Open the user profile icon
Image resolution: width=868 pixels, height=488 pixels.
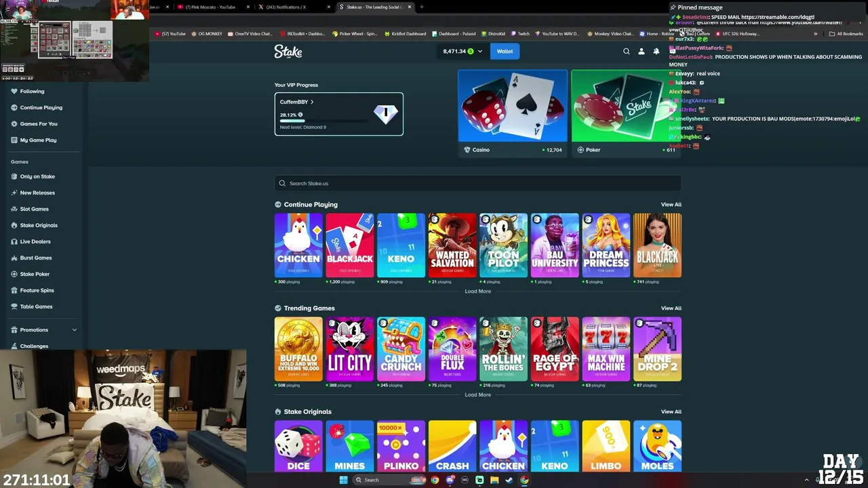pyautogui.click(x=642, y=51)
